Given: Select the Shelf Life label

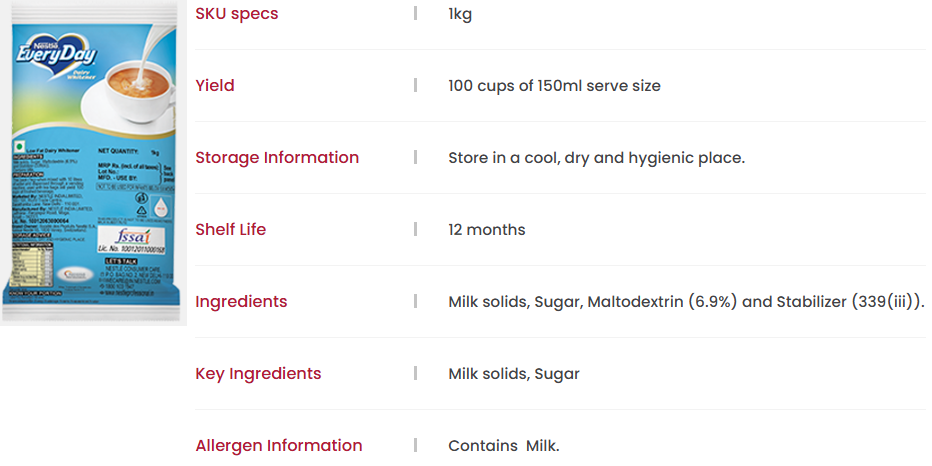Looking at the screenshot, I should 231,229.
